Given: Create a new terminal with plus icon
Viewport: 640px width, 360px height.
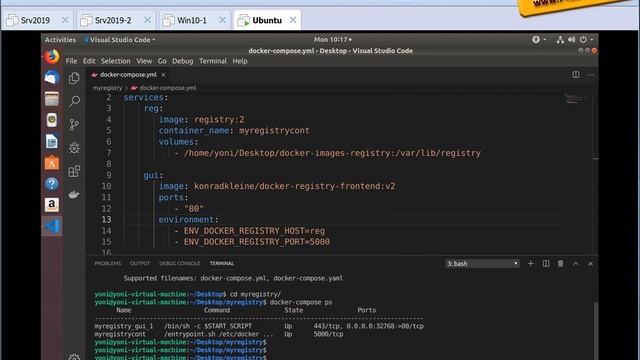Looking at the screenshot, I should [531, 264].
